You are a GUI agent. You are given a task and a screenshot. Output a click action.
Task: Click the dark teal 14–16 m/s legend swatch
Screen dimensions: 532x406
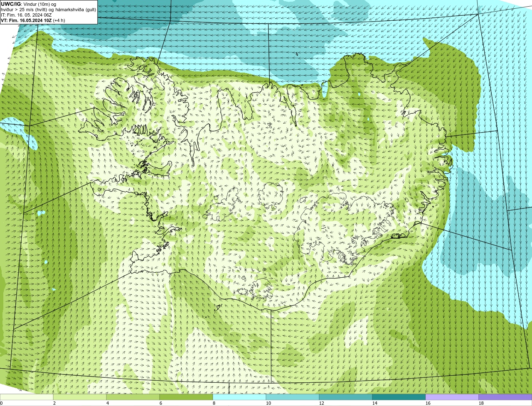(x=399, y=397)
